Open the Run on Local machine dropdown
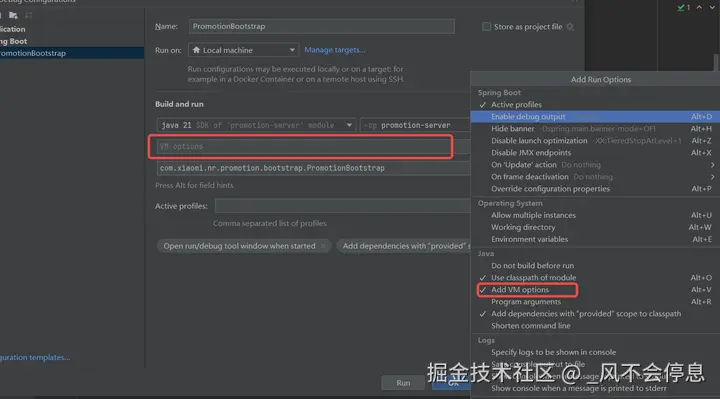720x399 pixels. pos(243,50)
